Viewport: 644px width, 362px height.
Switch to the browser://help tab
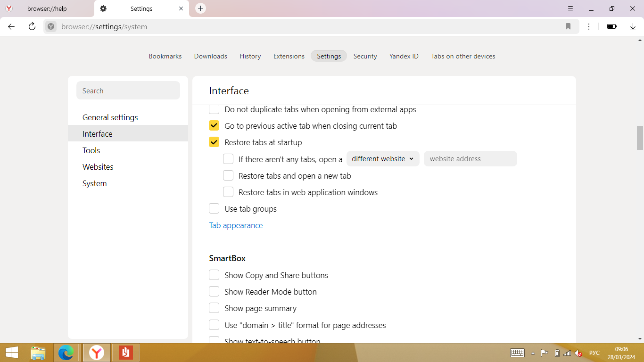pyautogui.click(x=47, y=8)
